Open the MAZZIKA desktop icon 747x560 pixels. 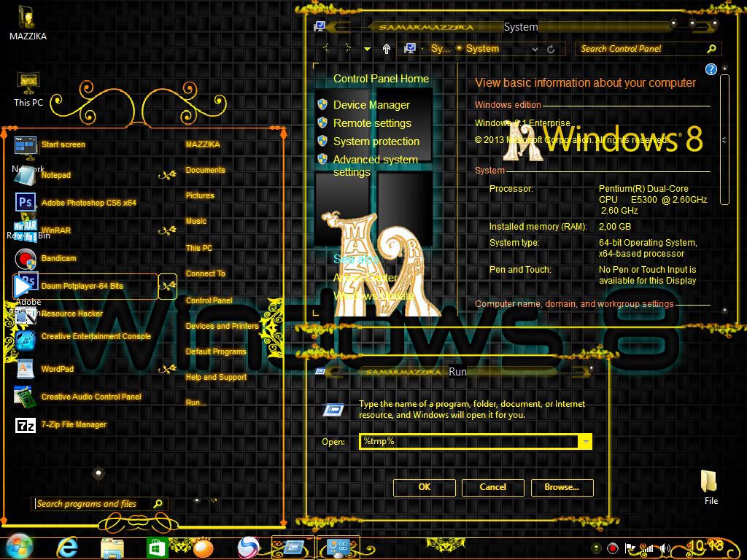[28, 23]
